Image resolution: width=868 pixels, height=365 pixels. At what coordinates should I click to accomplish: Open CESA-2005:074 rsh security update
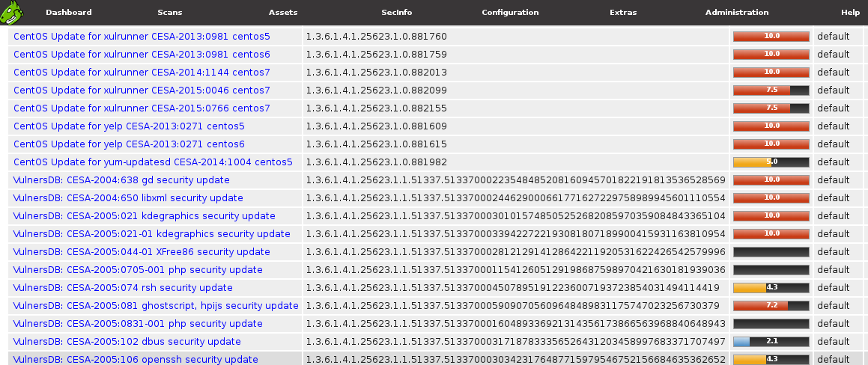pos(123,288)
